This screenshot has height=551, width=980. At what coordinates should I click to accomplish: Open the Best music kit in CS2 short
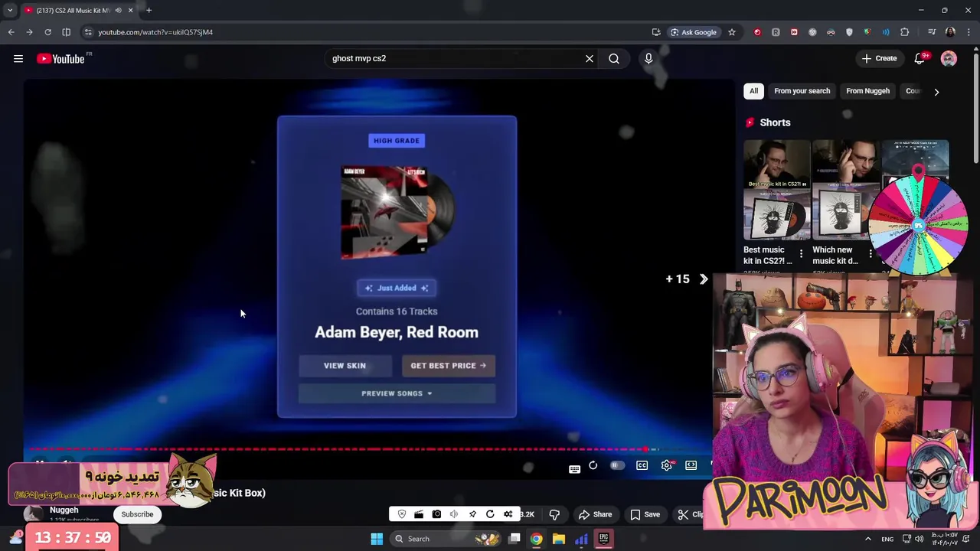[776, 191]
